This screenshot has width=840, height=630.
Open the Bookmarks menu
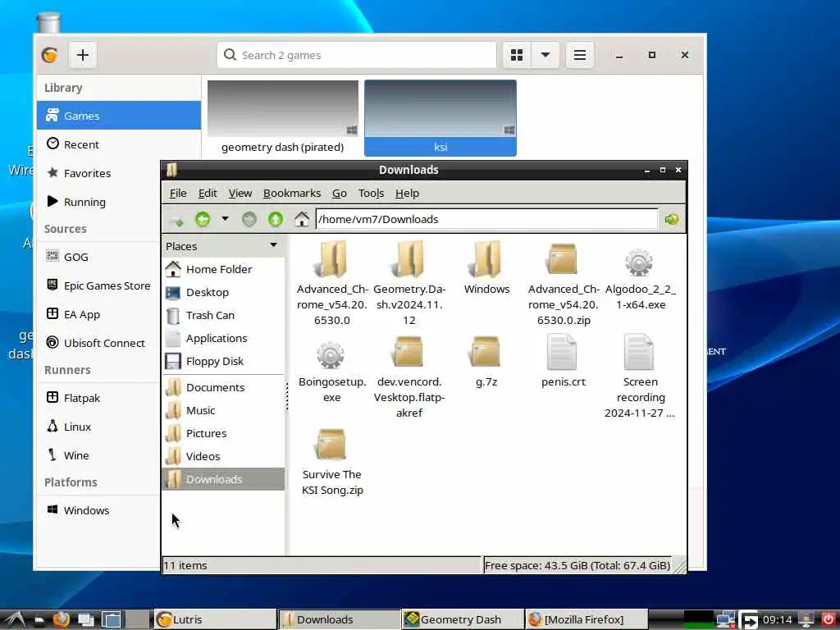(292, 193)
